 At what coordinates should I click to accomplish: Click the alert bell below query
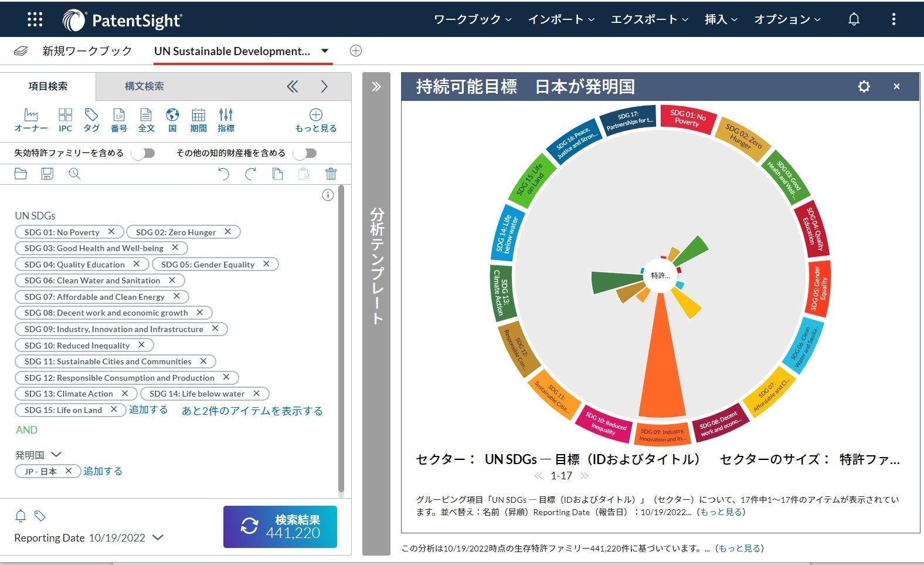click(x=21, y=516)
